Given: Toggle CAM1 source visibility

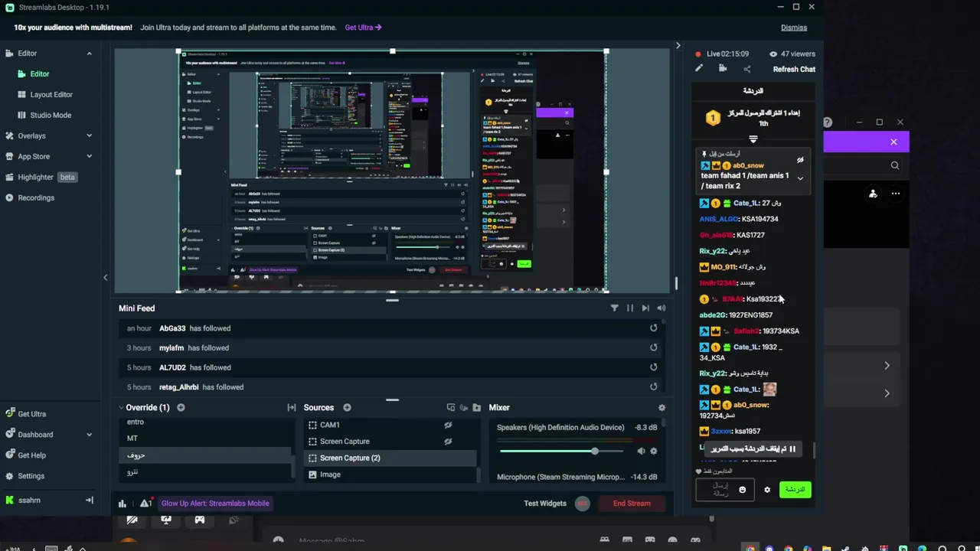Looking at the screenshot, I should coord(448,425).
